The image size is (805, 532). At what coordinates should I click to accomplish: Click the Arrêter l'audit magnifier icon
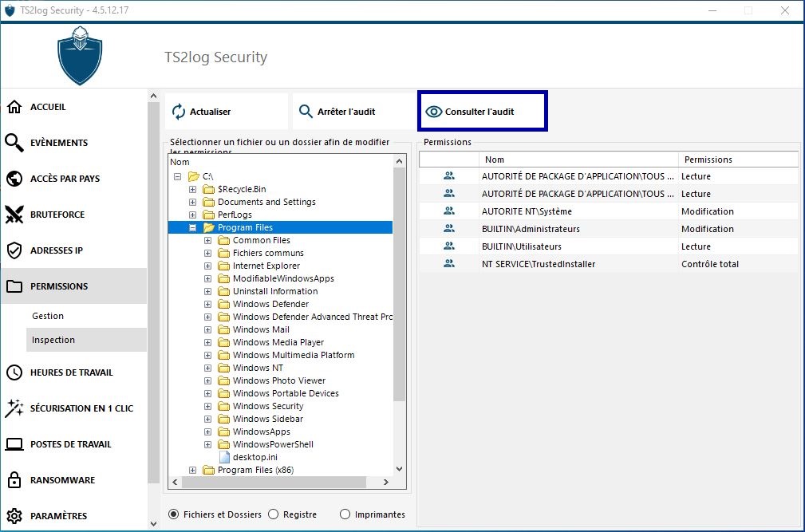pos(306,112)
